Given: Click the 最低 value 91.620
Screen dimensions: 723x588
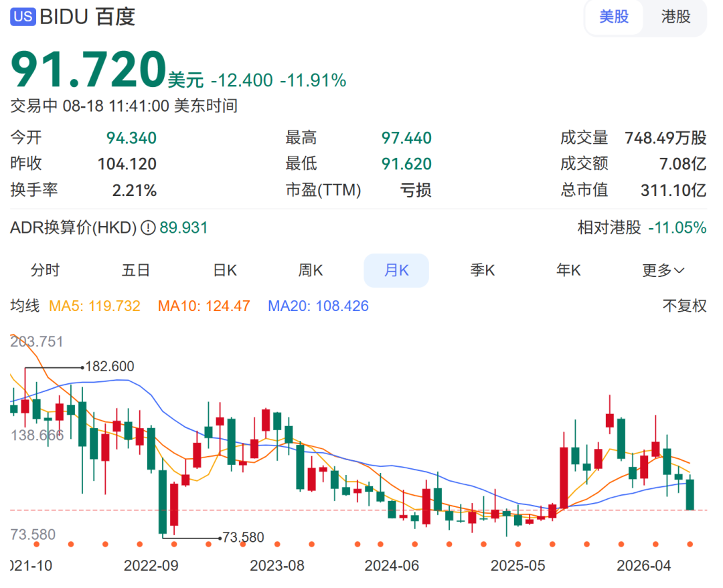Looking at the screenshot, I should tap(406, 164).
